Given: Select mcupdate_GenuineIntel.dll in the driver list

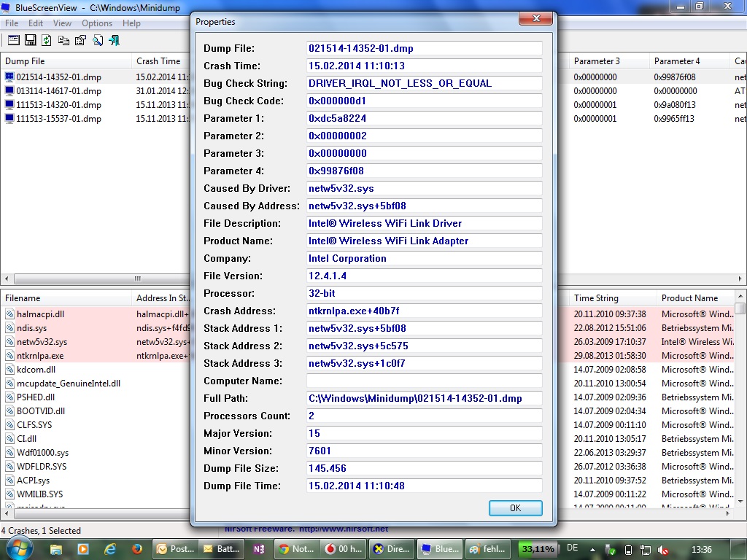Looking at the screenshot, I should 68,383.
